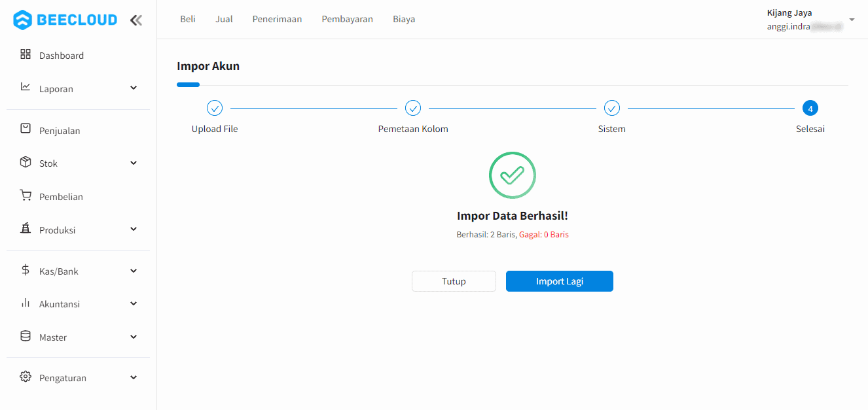Screen dimensions: 868x410
Task: Open Dashboard via grid icon
Action: click(x=26, y=54)
